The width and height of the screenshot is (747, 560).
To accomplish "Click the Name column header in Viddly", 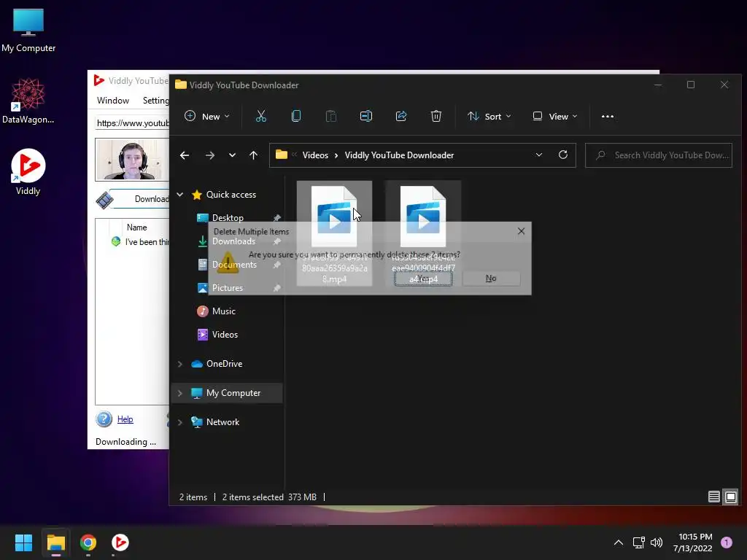I will (136, 227).
